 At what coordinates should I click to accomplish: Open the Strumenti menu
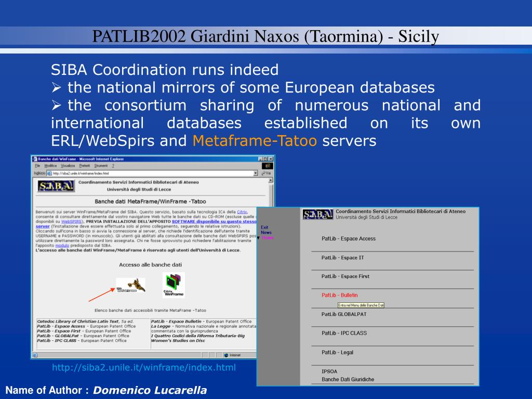tap(101, 166)
